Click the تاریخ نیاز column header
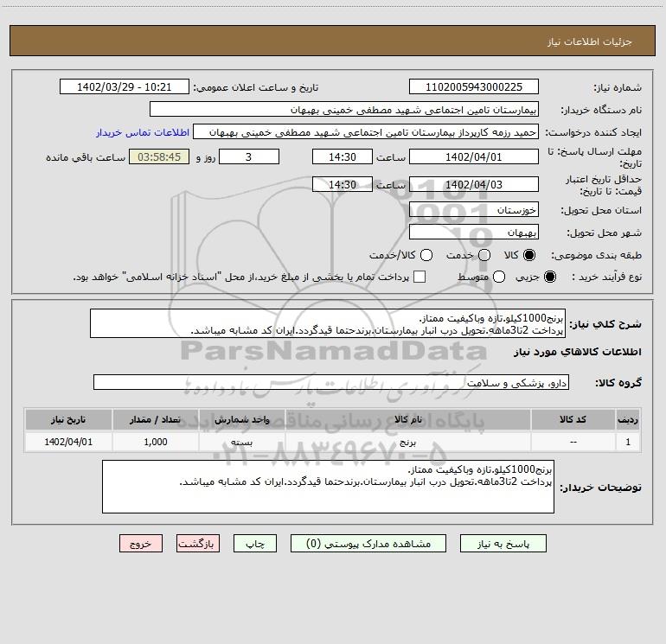This screenshot has height=644, width=666. tap(68, 419)
